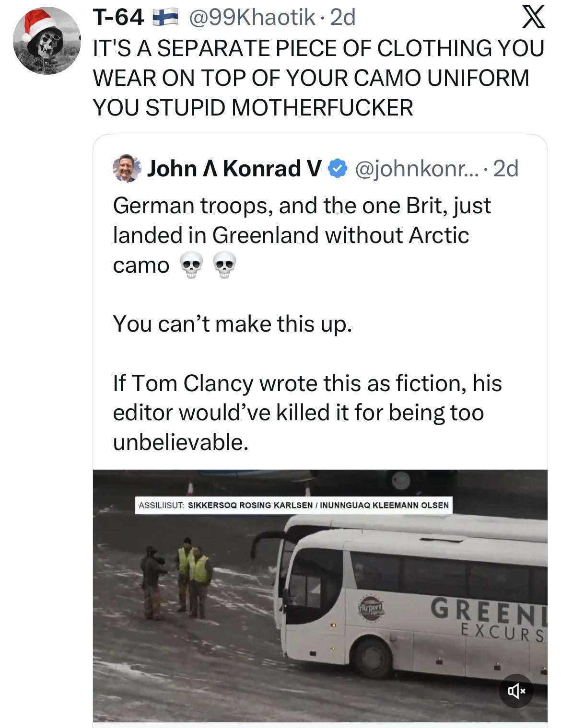Unmute the video using the speaker icon
This screenshot has height=728, width=561.
516,691
